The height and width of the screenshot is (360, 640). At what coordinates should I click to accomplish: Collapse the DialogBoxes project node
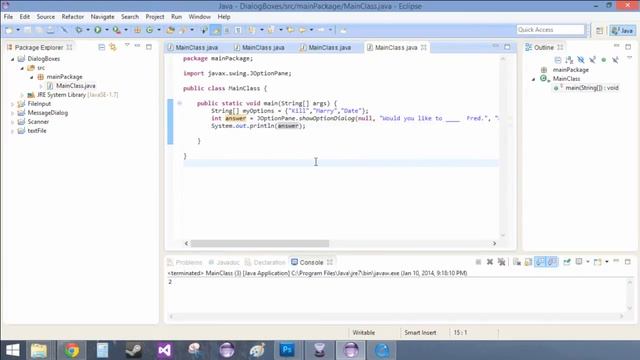point(13,59)
